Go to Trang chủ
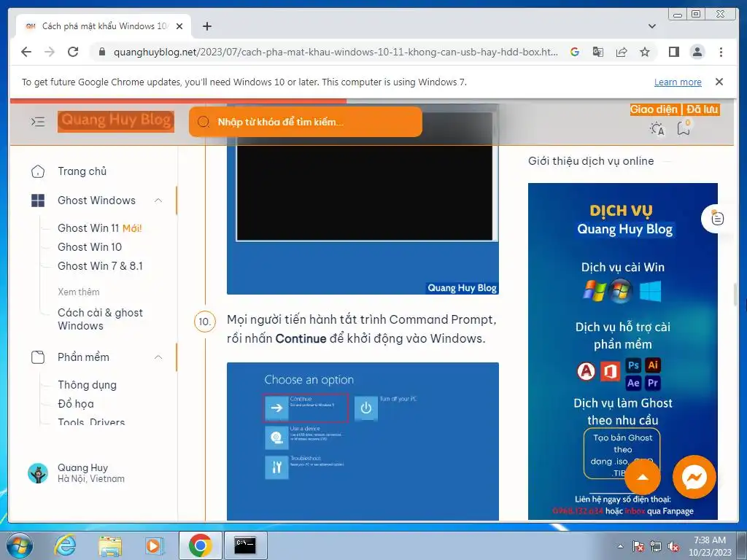Image resolution: width=747 pixels, height=560 pixels. pos(82,171)
